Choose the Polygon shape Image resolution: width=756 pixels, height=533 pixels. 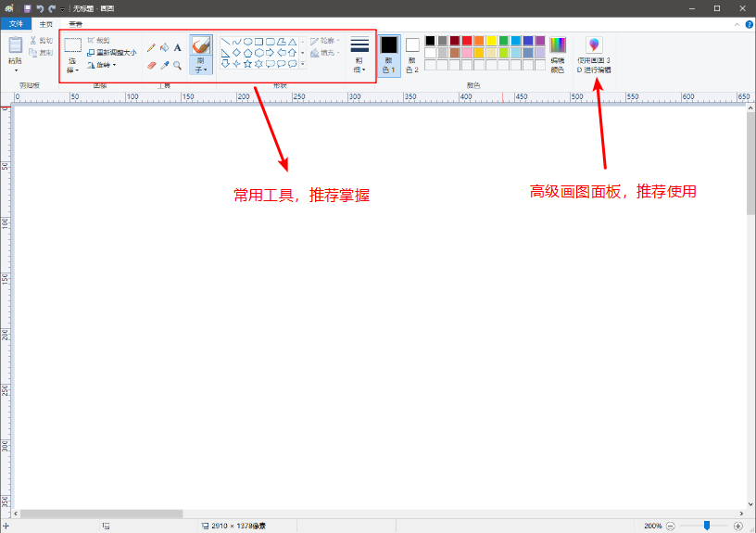tap(281, 42)
